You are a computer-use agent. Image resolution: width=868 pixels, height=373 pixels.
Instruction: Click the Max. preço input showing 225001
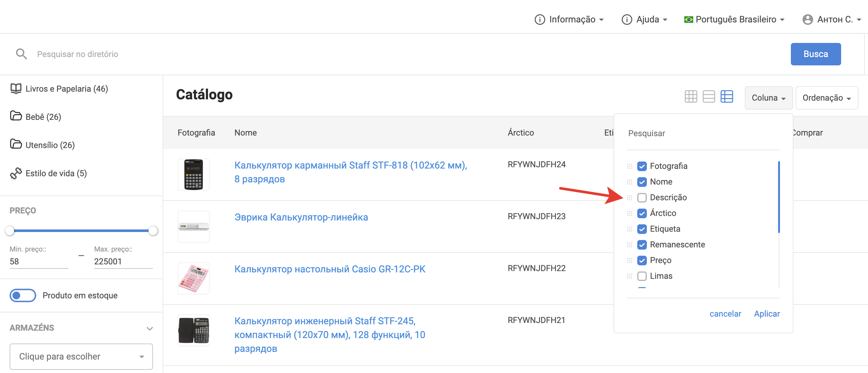(x=123, y=261)
